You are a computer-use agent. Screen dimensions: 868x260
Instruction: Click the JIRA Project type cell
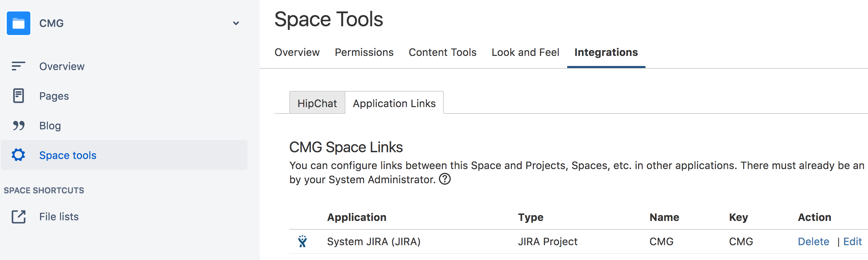(548, 241)
